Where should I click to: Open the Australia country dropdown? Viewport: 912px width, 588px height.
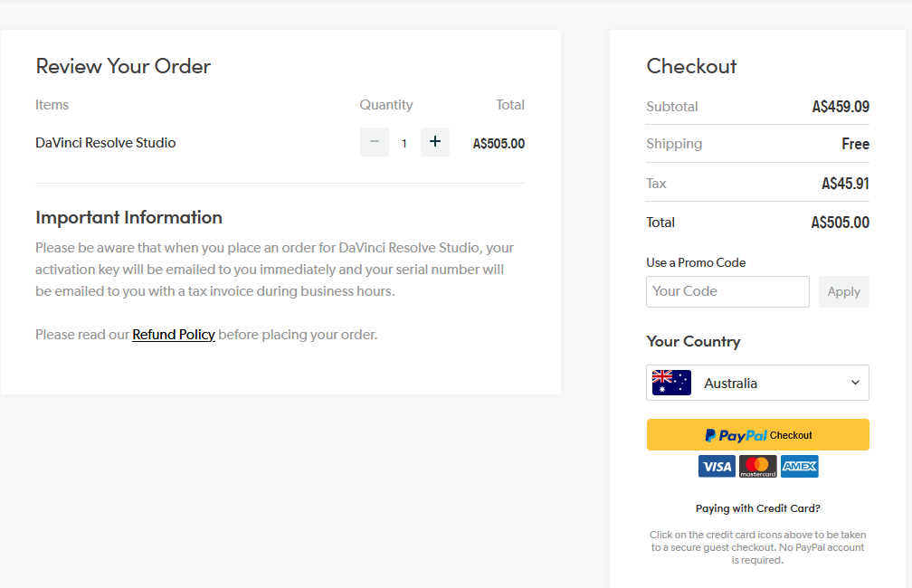(757, 383)
